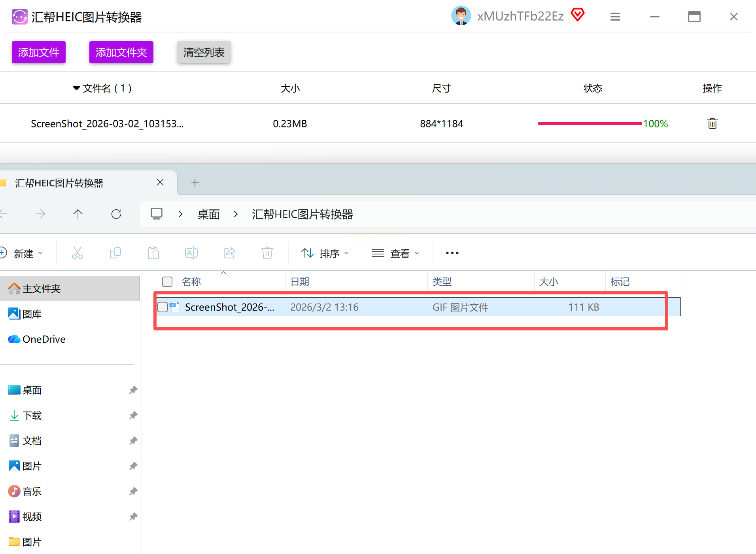Navigate up one folder level

point(78,214)
